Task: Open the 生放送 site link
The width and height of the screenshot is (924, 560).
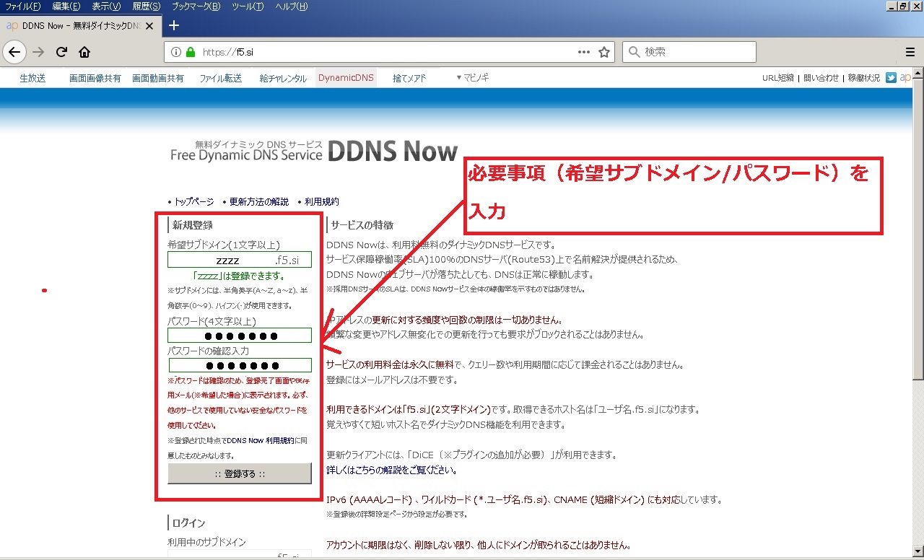Action: pyautogui.click(x=32, y=78)
